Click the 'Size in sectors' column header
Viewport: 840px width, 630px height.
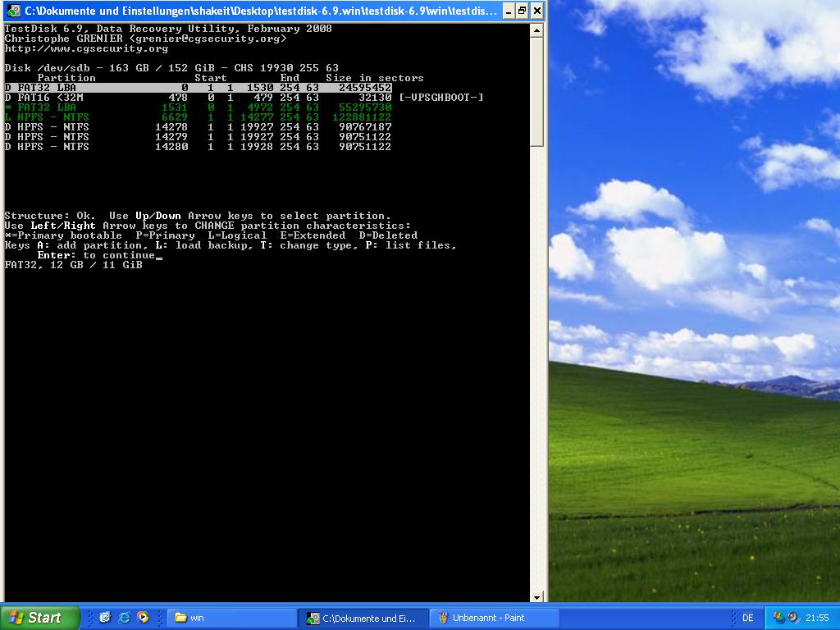(374, 78)
